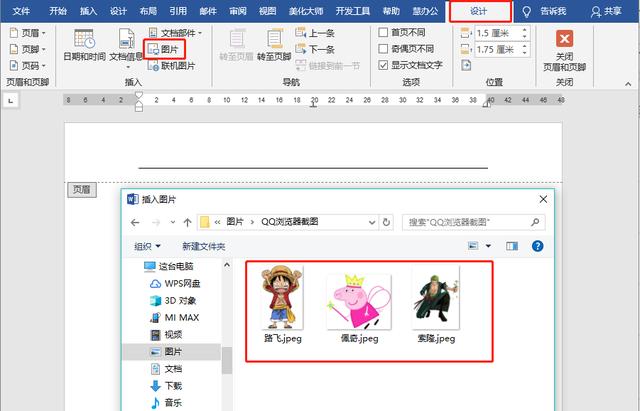Image resolution: width=640 pixels, height=411 pixels.
Task: Select MI MAX in navigation tree
Action: pyautogui.click(x=174, y=318)
